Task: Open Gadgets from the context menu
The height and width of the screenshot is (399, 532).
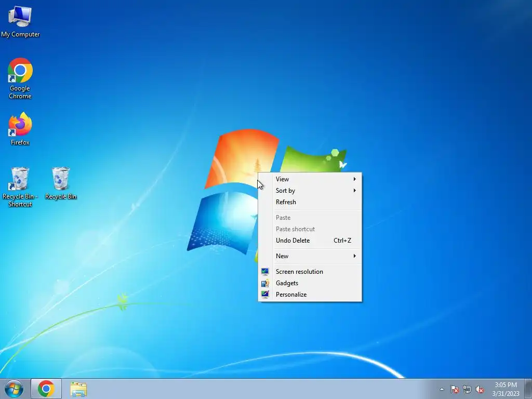Action: click(310, 283)
